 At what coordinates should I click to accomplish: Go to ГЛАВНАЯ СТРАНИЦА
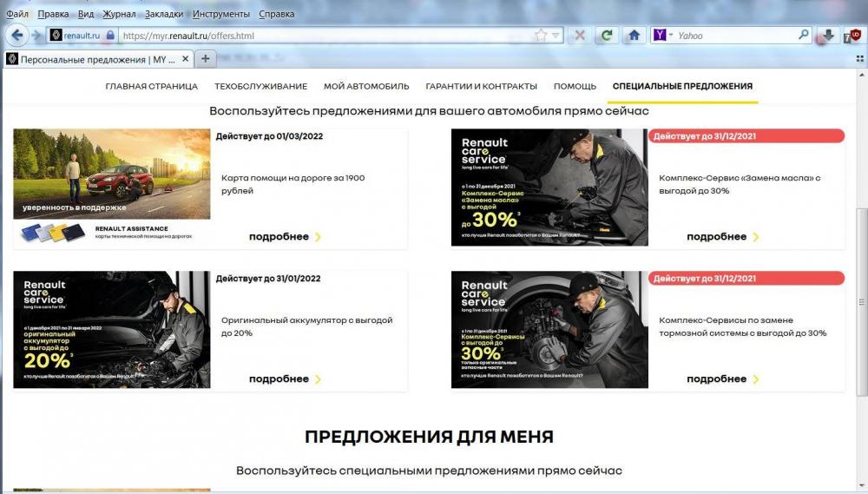tap(151, 87)
